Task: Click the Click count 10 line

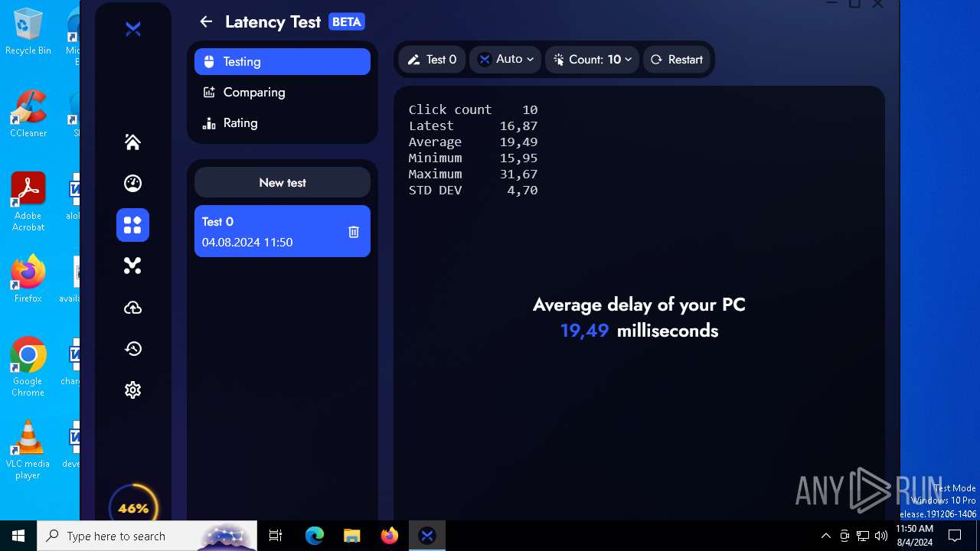Action: point(473,110)
